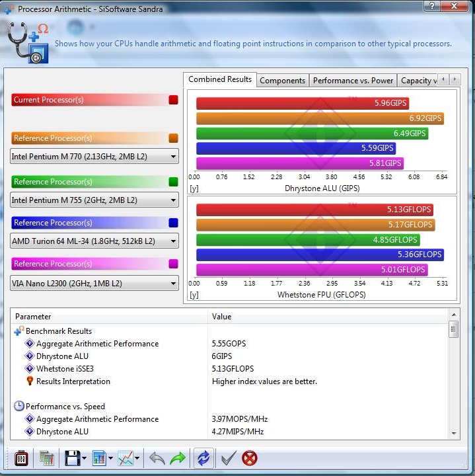The height and width of the screenshot is (476, 475).
Task: Click the line graph icon
Action: (126, 458)
